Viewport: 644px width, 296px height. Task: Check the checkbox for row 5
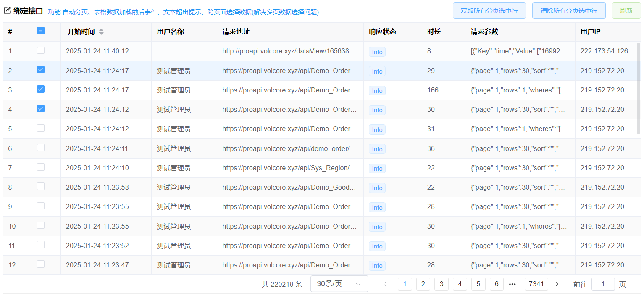click(41, 128)
